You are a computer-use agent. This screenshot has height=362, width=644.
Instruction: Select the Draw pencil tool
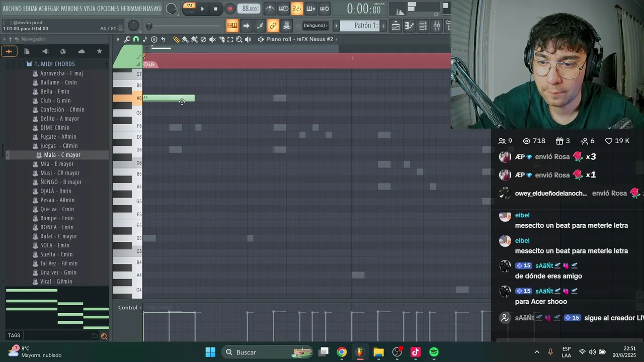[x=176, y=39]
